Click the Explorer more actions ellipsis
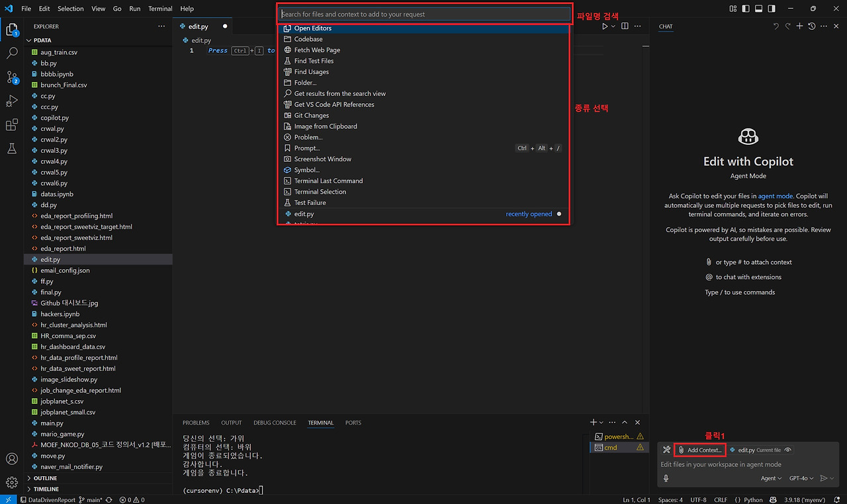The height and width of the screenshot is (504, 847). coord(161,26)
